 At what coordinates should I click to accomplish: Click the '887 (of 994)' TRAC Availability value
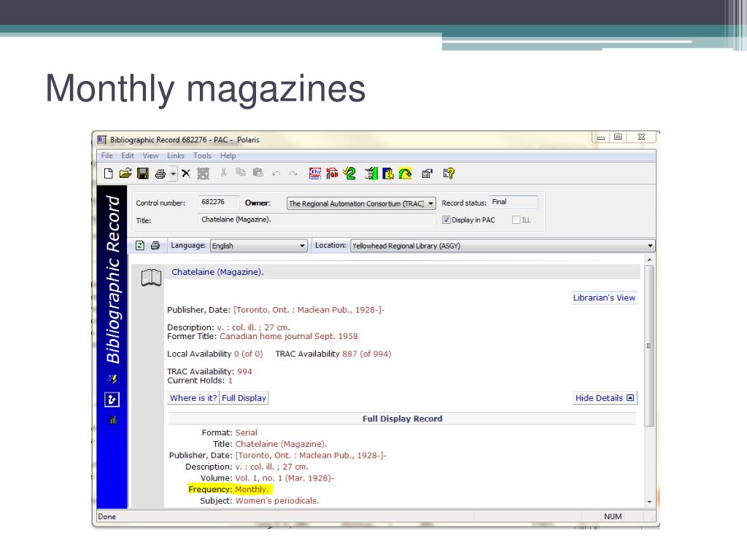(367, 354)
